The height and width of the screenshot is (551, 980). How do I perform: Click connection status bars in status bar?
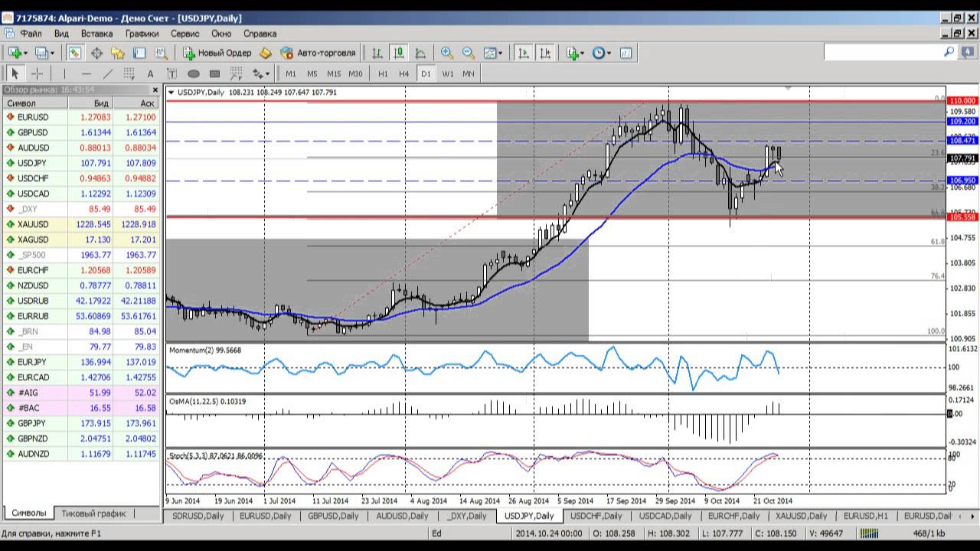[x=869, y=533]
